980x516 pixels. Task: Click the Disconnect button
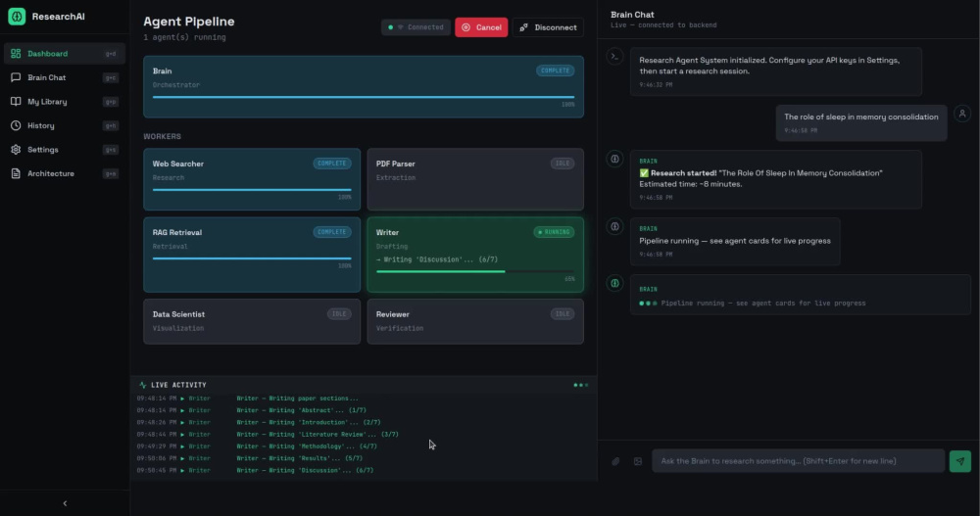pyautogui.click(x=548, y=27)
